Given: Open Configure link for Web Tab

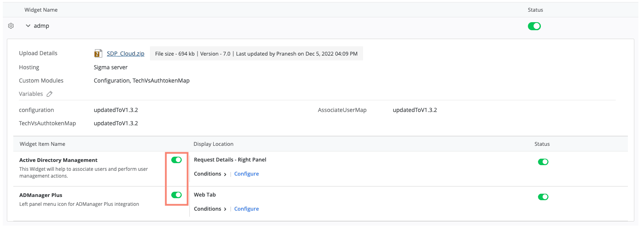Looking at the screenshot, I should pyautogui.click(x=246, y=209).
